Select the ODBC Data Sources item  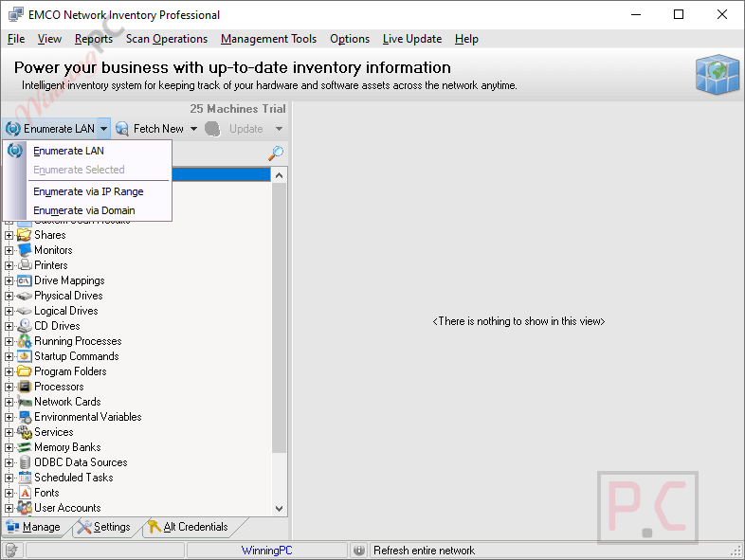81,462
